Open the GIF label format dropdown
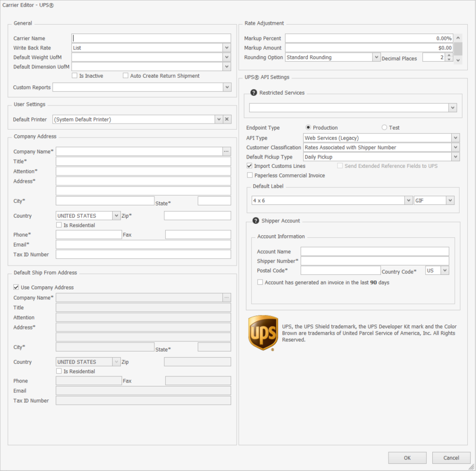The height and width of the screenshot is (471, 476). (x=450, y=200)
